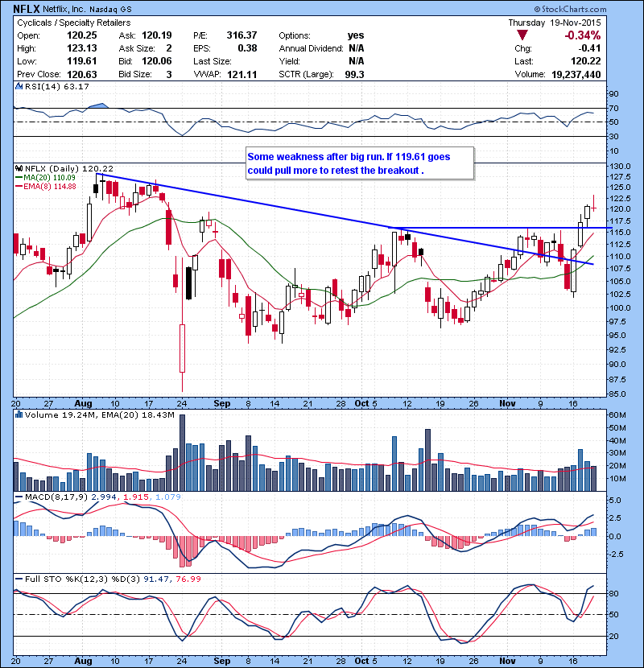Click the Options value 'yes'
Viewport: 644px width, 668px height.
356,35
